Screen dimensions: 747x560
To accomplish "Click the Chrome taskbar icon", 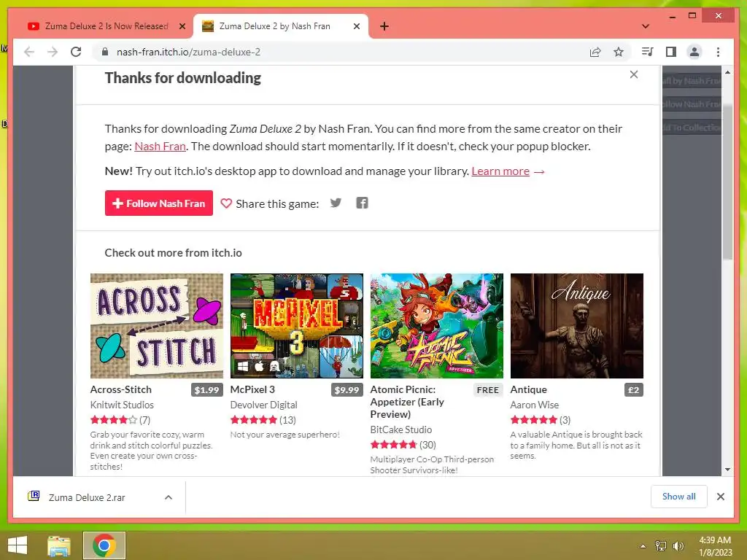I will click(104, 545).
